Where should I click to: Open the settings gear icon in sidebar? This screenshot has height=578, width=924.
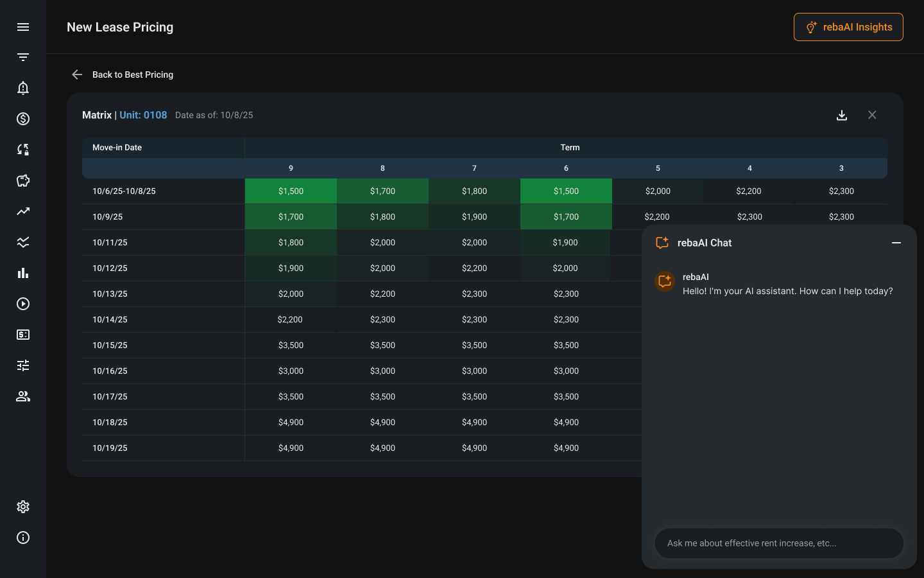[23, 507]
